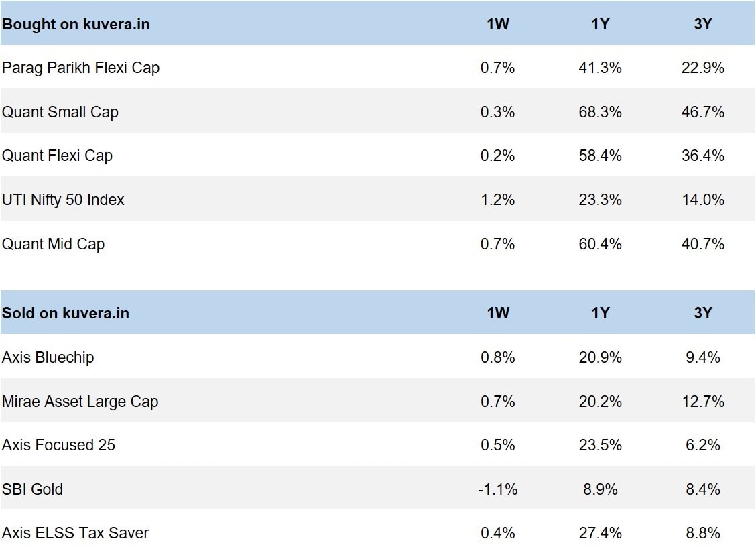Click SBI Gold's -1.1% weekly return
756x555 pixels.
pyautogui.click(x=498, y=489)
